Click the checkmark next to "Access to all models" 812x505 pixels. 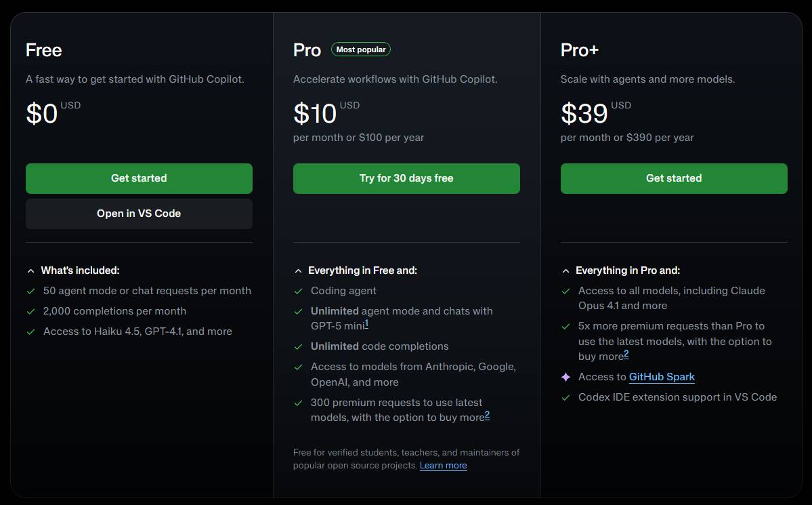[x=566, y=291]
